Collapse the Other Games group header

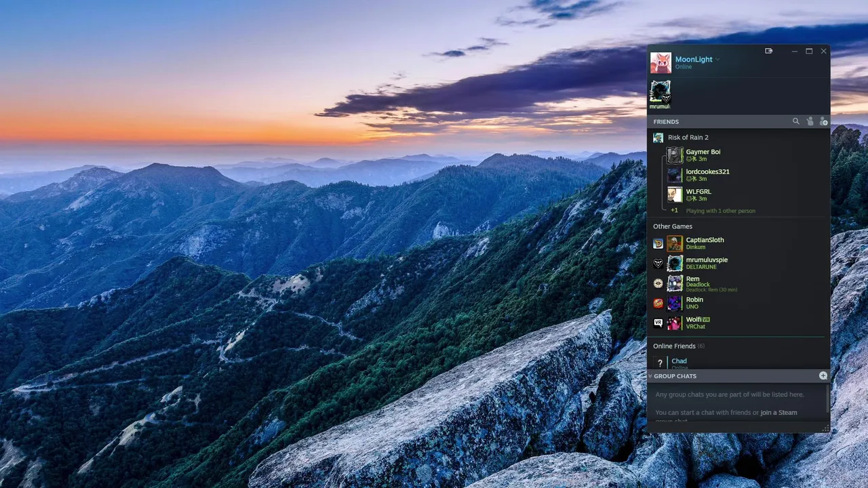point(673,226)
